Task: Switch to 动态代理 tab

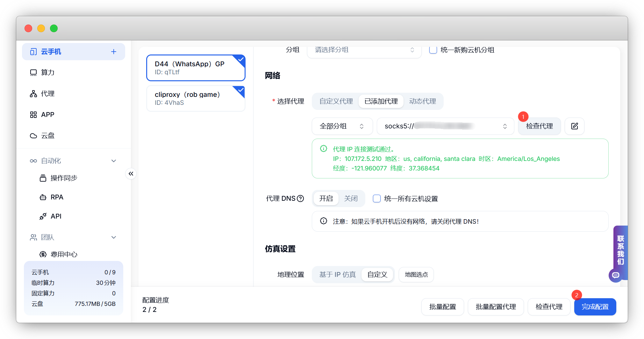Action: [x=423, y=101]
